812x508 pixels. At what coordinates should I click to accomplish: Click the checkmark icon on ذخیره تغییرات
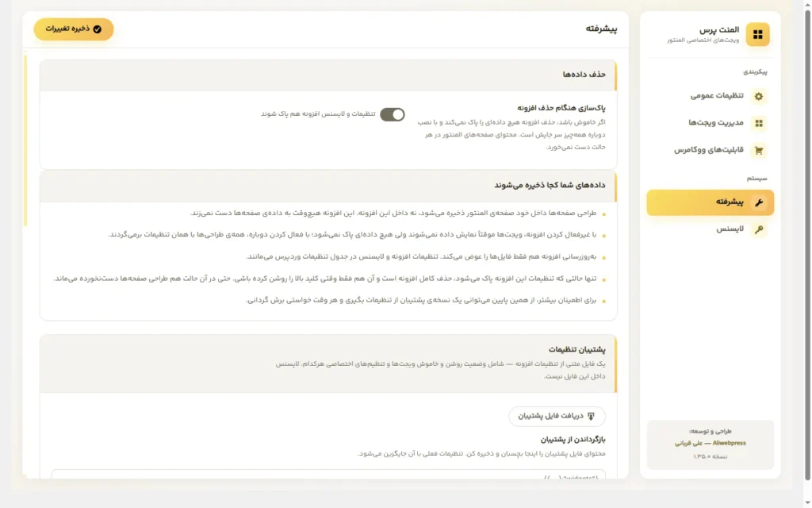point(98,29)
